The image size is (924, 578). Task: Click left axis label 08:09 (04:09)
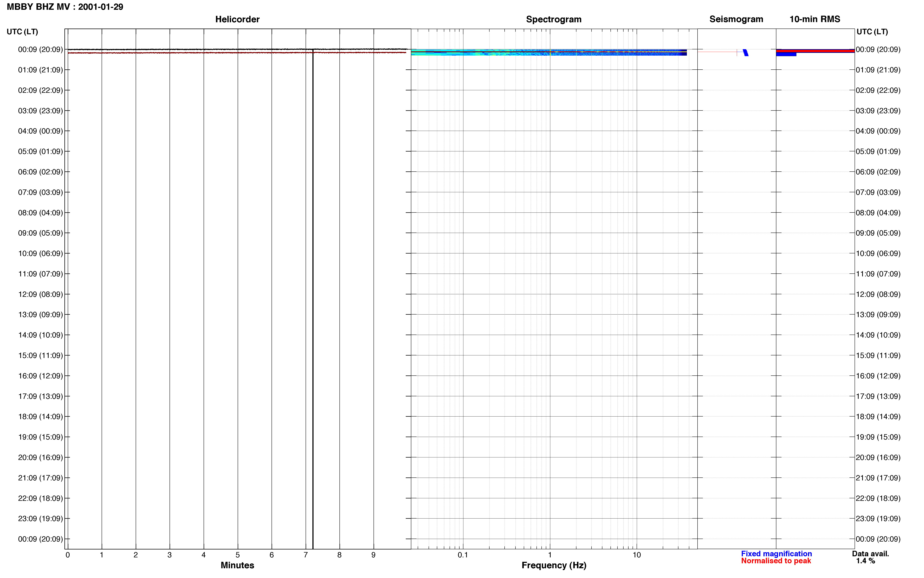pyautogui.click(x=41, y=212)
